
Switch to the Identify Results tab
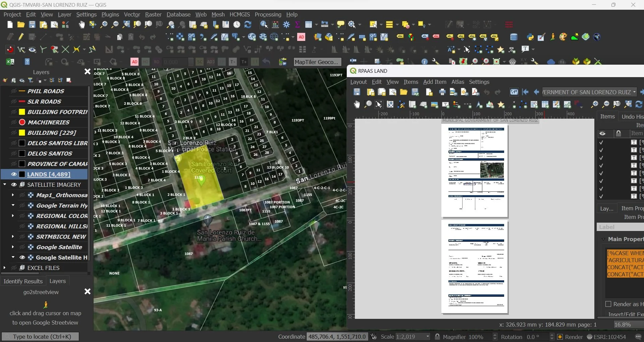pyautogui.click(x=23, y=281)
